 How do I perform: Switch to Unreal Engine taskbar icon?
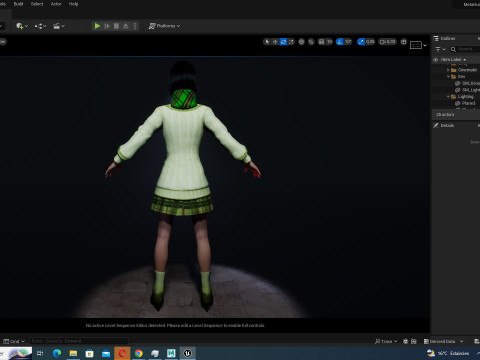tap(188, 353)
